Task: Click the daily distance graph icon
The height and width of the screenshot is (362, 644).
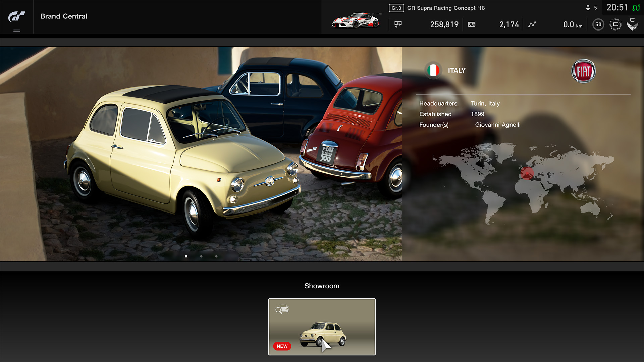Action: 532,24
